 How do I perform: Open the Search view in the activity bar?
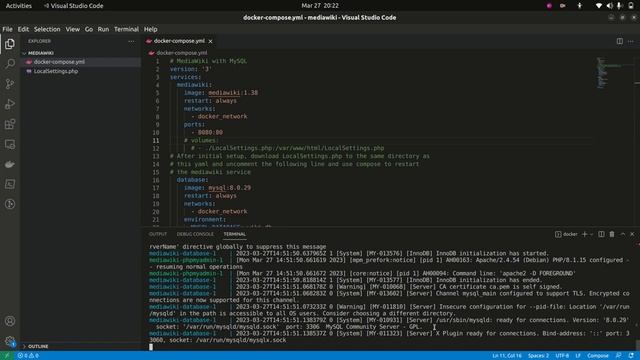click(x=10, y=64)
